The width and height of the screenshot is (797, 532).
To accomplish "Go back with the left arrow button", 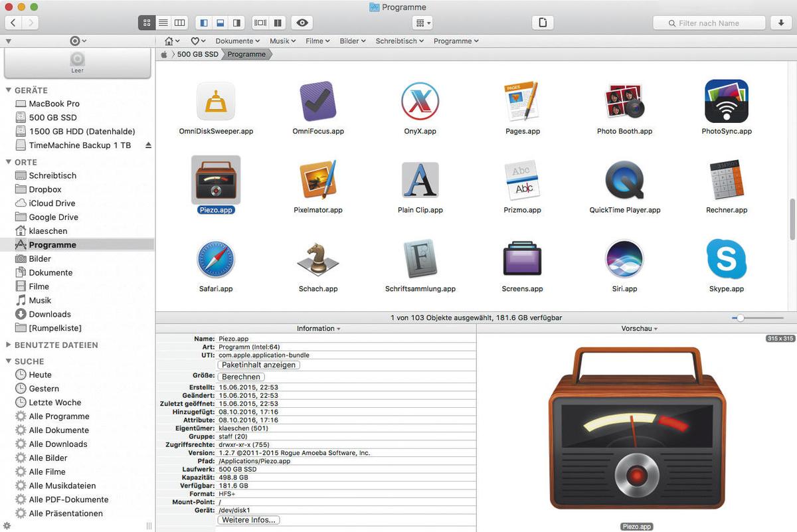I will [x=13, y=23].
